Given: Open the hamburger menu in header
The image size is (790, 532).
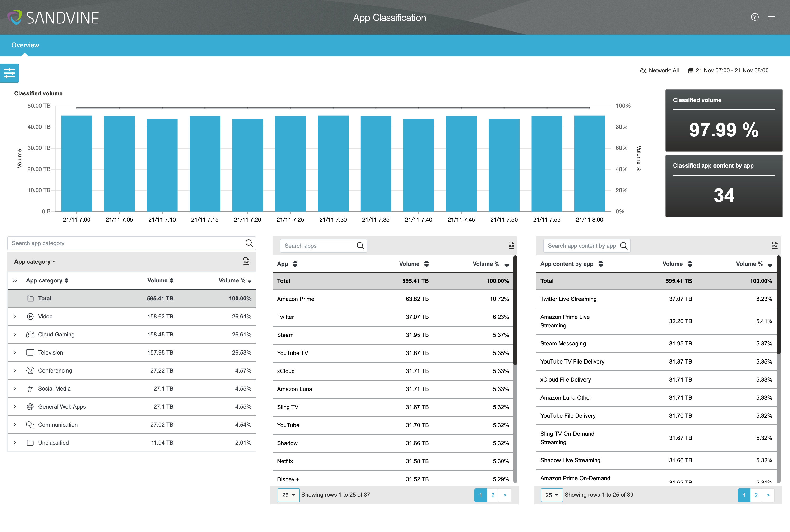Looking at the screenshot, I should click(x=771, y=17).
